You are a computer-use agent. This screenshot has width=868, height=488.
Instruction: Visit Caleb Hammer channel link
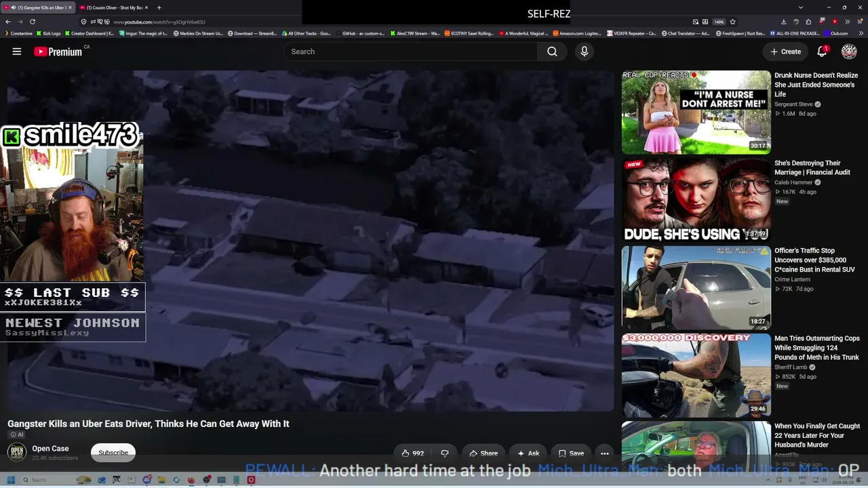[793, 182]
